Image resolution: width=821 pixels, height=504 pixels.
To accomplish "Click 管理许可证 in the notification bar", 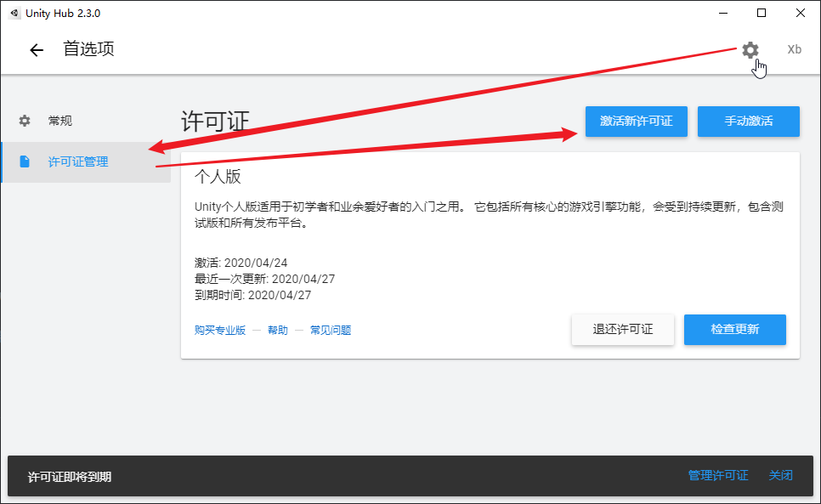I will pos(718,475).
